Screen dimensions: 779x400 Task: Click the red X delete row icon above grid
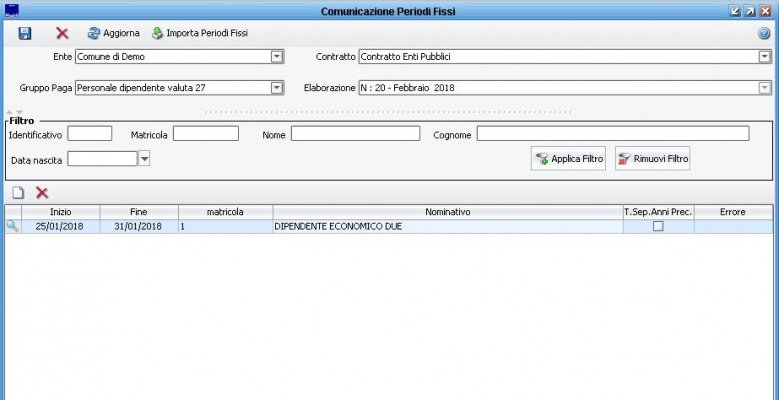click(x=42, y=193)
